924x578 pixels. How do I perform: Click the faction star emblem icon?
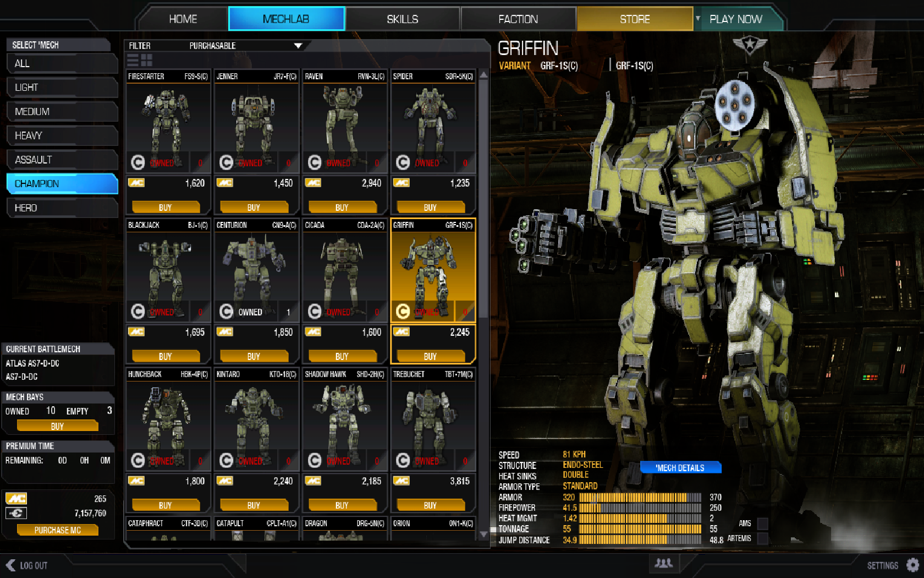pyautogui.click(x=750, y=45)
